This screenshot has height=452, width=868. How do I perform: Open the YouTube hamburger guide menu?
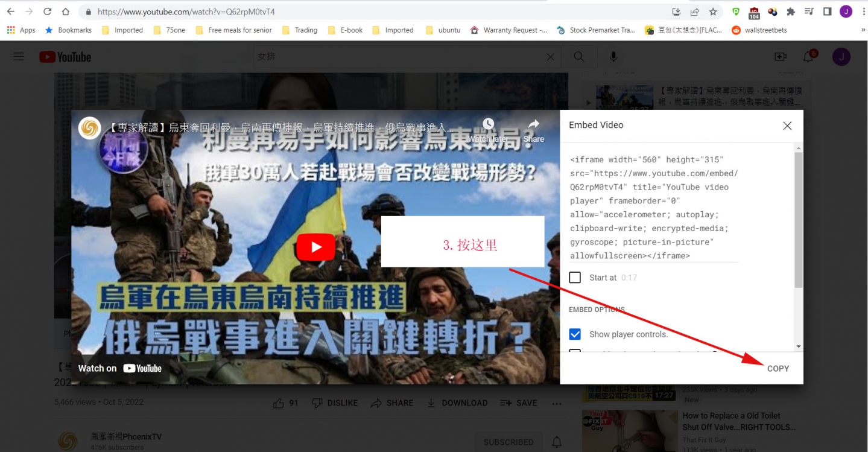[19, 57]
